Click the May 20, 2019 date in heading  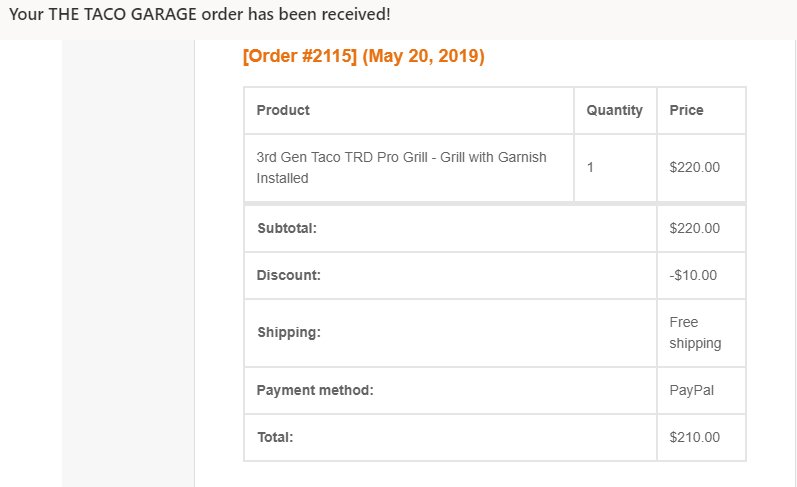coord(423,55)
